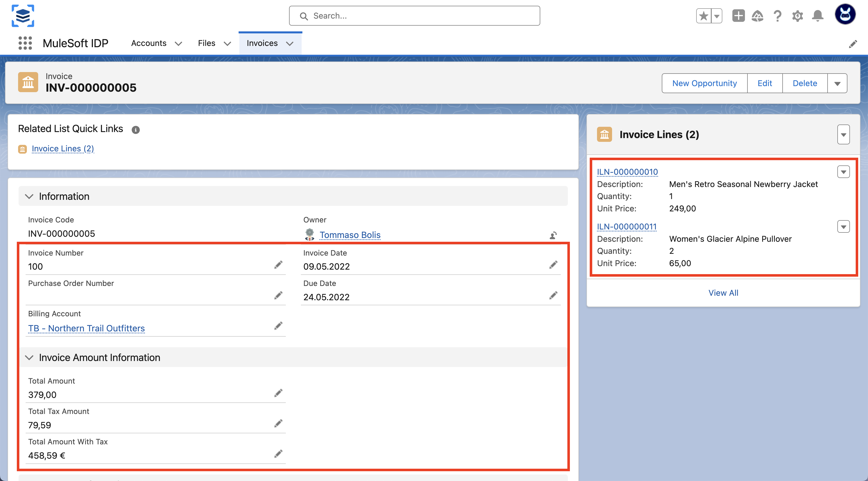
Task: Edit the Billing Account field pencil
Action: click(278, 326)
